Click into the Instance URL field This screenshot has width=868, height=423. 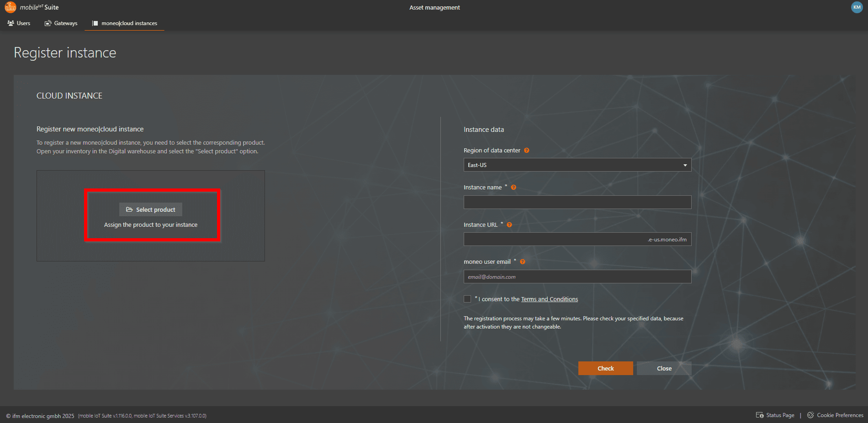pos(577,239)
